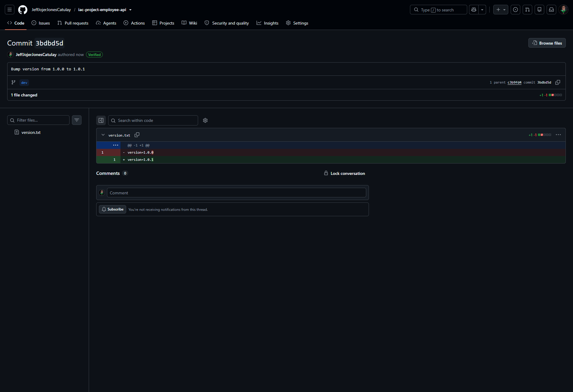Switch to the Projects tab
This screenshot has height=392, width=573.
point(163,23)
